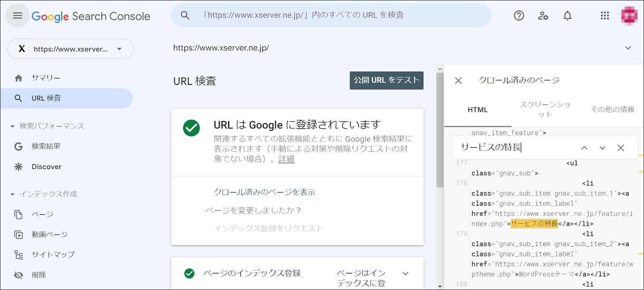The height and width of the screenshot is (290, 644).
Task: Click the ページを変更しましたか？ text
Action: tap(253, 211)
